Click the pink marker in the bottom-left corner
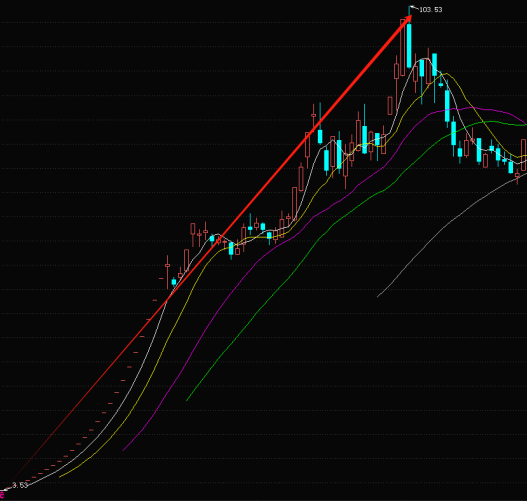This screenshot has height=501, width=528. tap(2, 495)
